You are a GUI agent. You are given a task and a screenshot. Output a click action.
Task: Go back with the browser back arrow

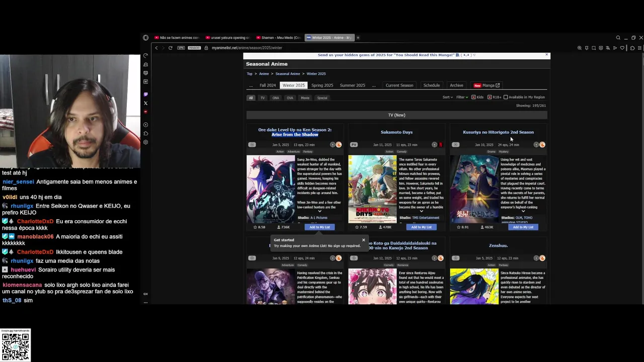(156, 48)
